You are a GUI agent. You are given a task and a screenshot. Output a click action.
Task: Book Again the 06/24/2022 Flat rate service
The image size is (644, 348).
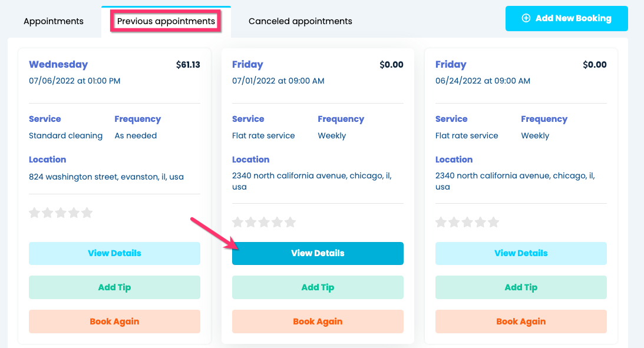tap(521, 322)
